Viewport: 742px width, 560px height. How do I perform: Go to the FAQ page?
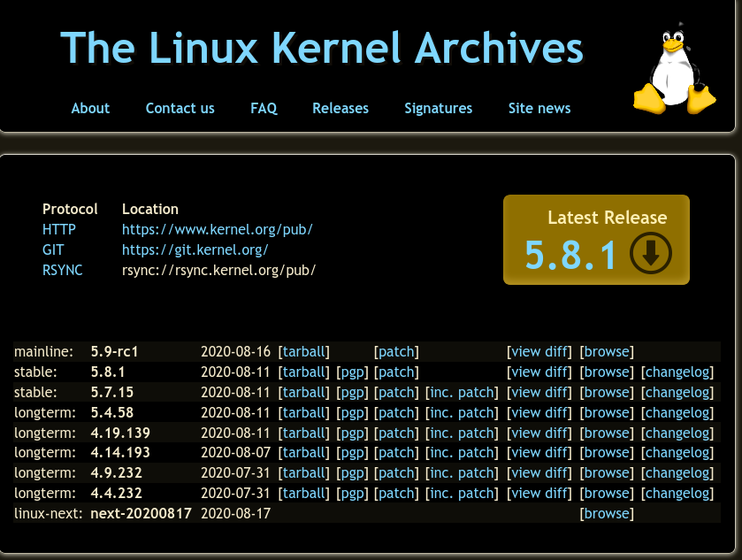coord(264,109)
